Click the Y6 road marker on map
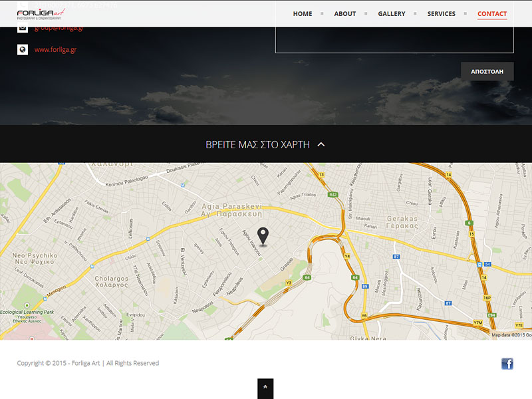Viewport: 532px width, 399px height. tap(364, 315)
